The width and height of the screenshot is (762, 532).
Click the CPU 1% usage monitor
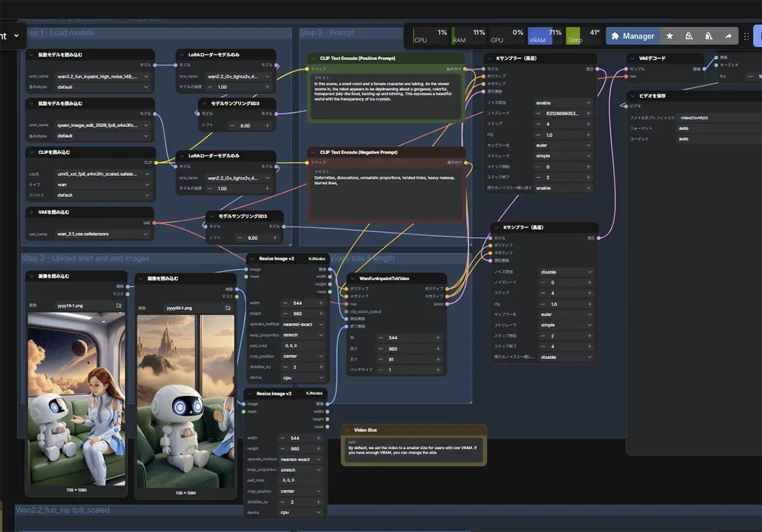[431, 36]
